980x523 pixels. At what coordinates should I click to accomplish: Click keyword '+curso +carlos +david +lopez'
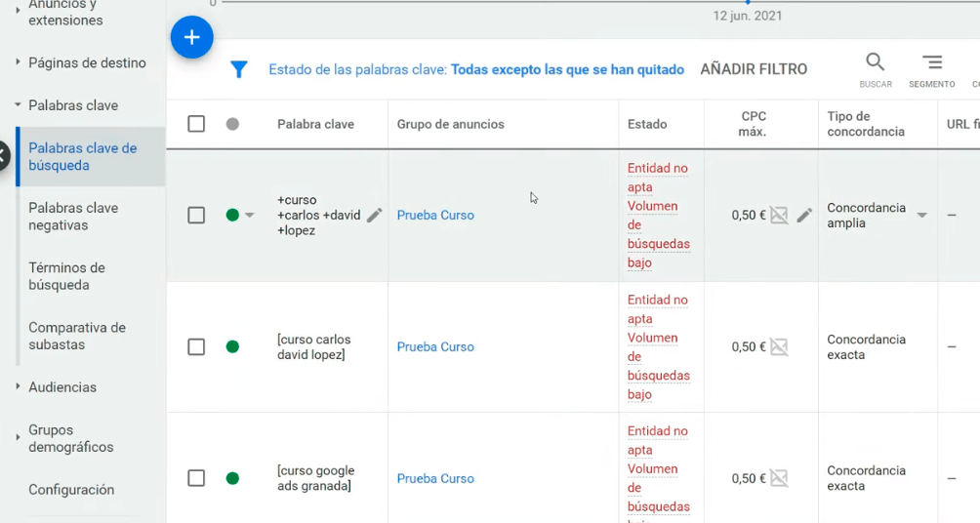319,216
